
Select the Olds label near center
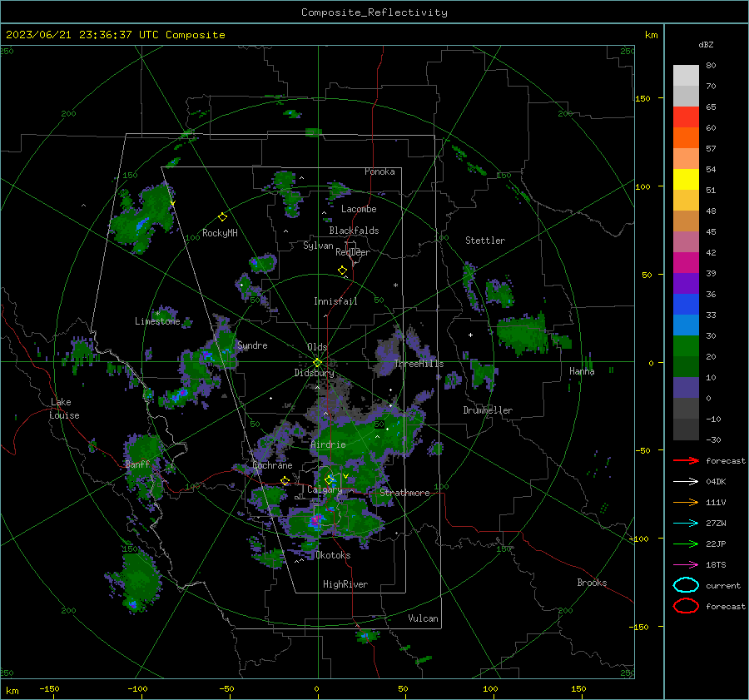pyautogui.click(x=317, y=347)
